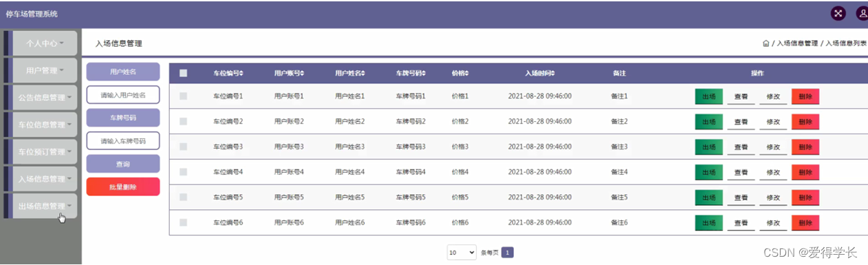868x265 pixels.
Task: Check the row checkbox for 车位编号1
Action: point(183,96)
